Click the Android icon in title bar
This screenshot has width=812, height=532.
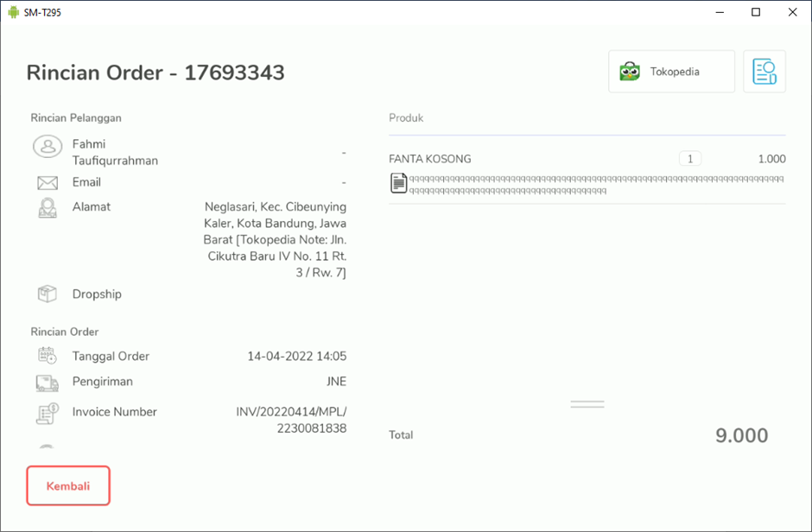[13, 12]
